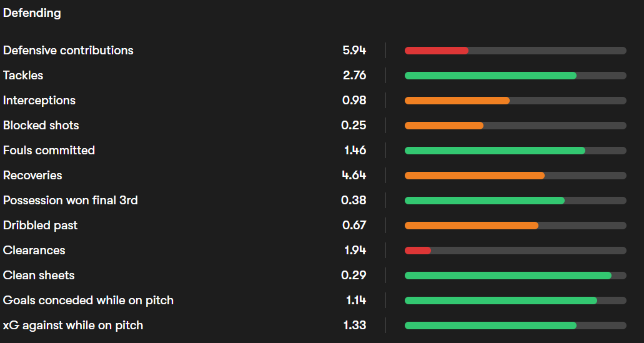Click the xG against value 1.33
The height and width of the screenshot is (343, 644).
tap(355, 326)
